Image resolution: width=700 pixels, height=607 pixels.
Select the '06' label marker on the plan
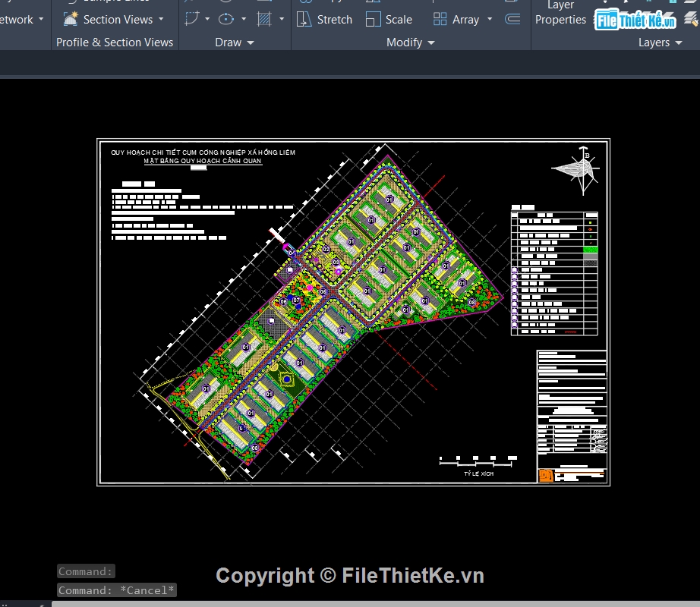tap(323, 291)
